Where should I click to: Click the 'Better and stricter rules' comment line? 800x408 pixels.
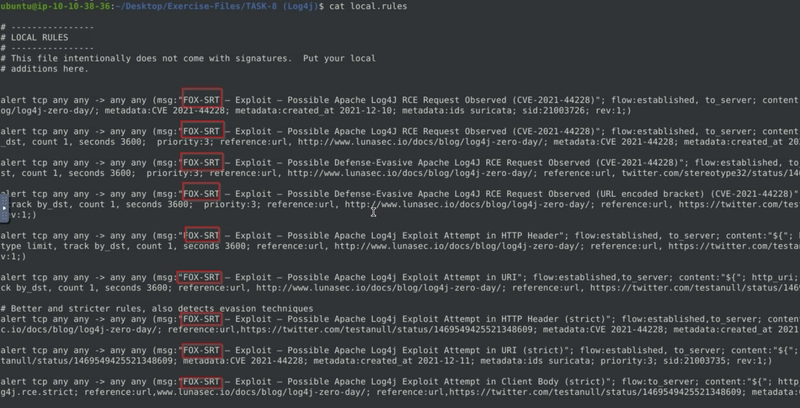tap(157, 309)
